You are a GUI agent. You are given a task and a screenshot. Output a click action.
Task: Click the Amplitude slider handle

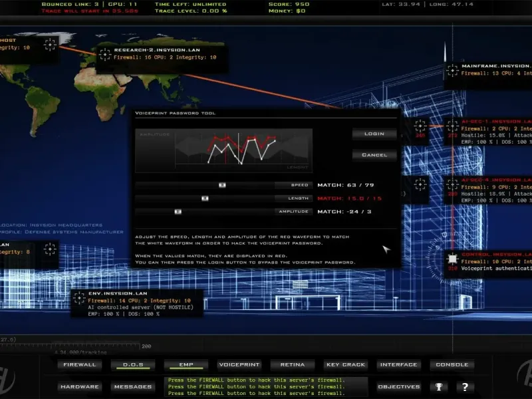point(178,211)
